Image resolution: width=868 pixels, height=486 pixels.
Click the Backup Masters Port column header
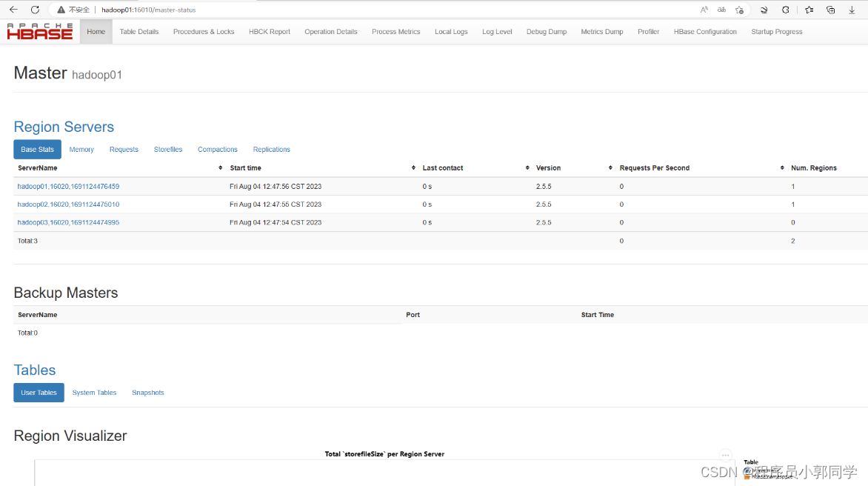tap(413, 314)
